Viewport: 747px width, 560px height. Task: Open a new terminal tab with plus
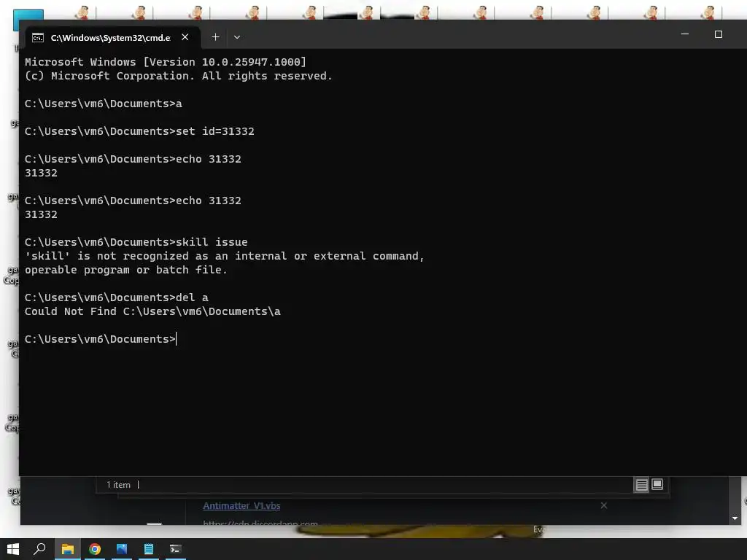pyautogui.click(x=215, y=37)
